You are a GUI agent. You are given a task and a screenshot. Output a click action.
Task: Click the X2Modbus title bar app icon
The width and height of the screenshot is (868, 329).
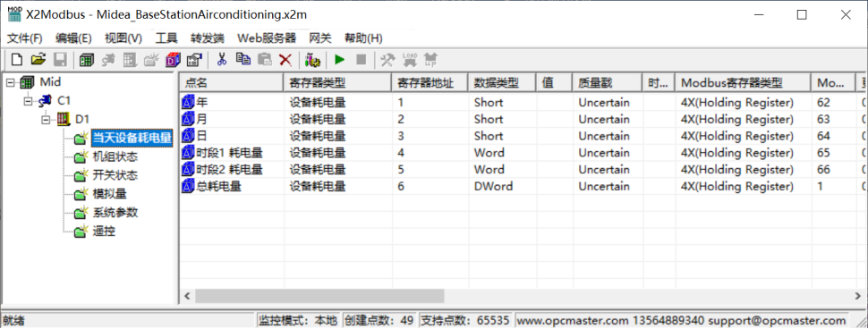click(15, 15)
